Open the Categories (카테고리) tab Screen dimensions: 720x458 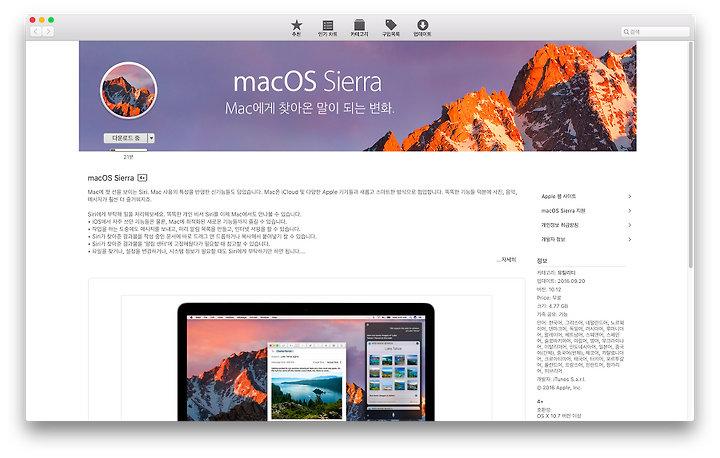tap(359, 28)
